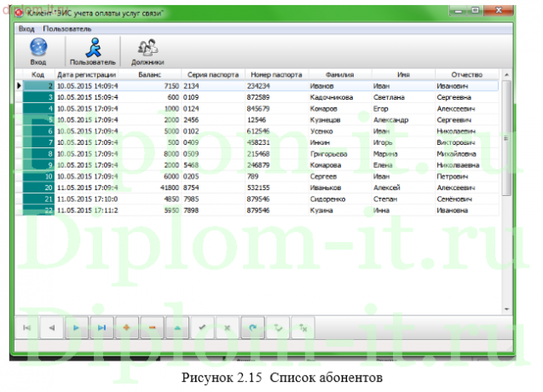543x392 pixels.
Task: Go to the previous record in navigator
Action: [x=52, y=326]
